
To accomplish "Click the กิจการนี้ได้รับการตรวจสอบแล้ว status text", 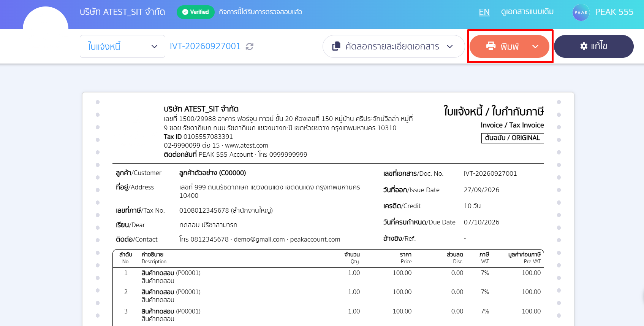I will click(261, 12).
